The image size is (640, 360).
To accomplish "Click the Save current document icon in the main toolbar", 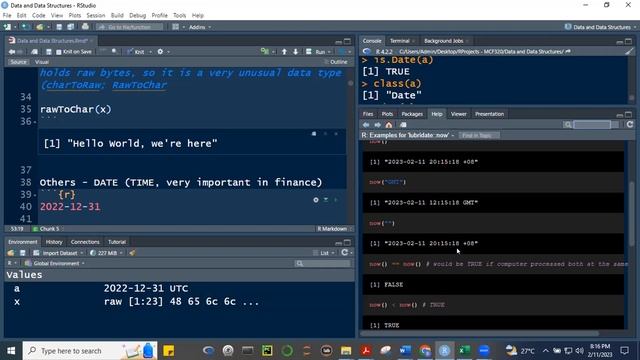I will 59,27.
